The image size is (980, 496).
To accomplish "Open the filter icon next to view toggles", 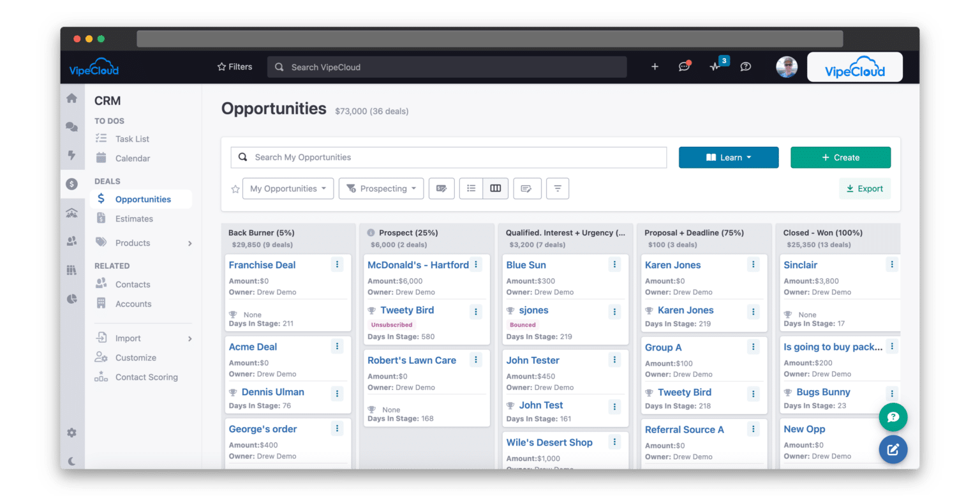I will 557,188.
